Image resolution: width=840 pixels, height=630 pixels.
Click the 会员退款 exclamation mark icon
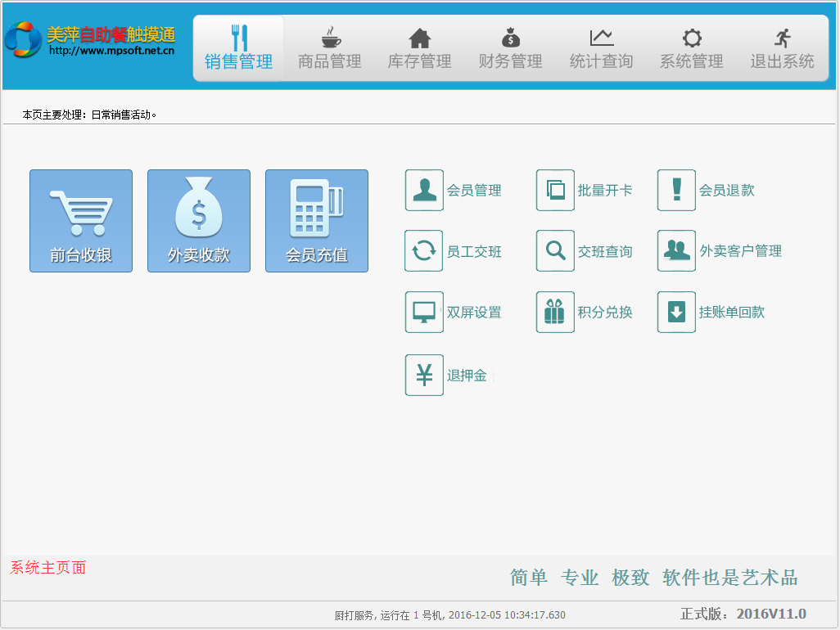[x=676, y=191]
